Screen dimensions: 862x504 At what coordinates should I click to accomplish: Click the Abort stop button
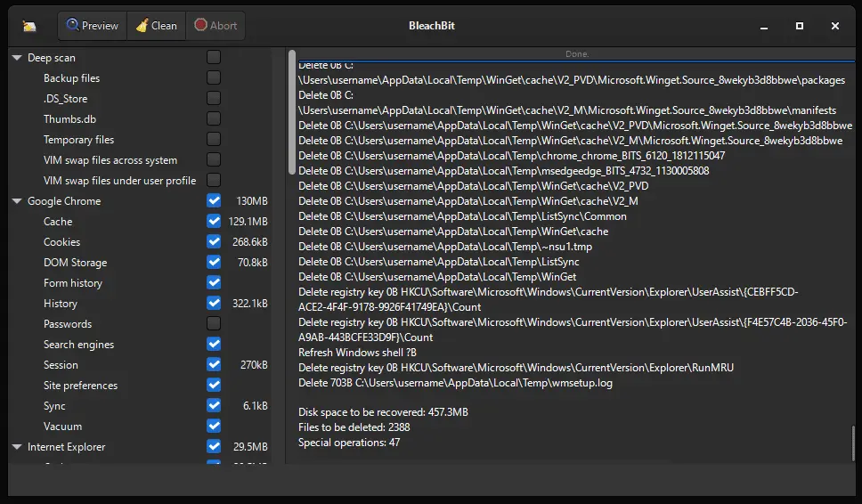pos(215,26)
